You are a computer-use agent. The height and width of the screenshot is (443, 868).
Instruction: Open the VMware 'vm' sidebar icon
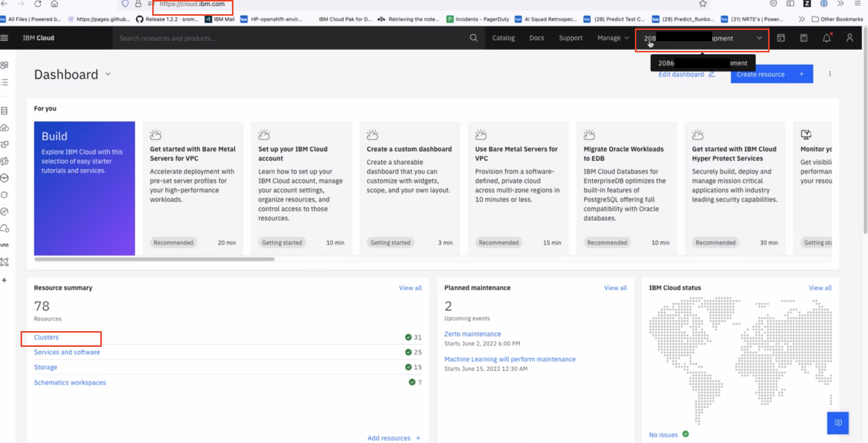pyautogui.click(x=4, y=245)
